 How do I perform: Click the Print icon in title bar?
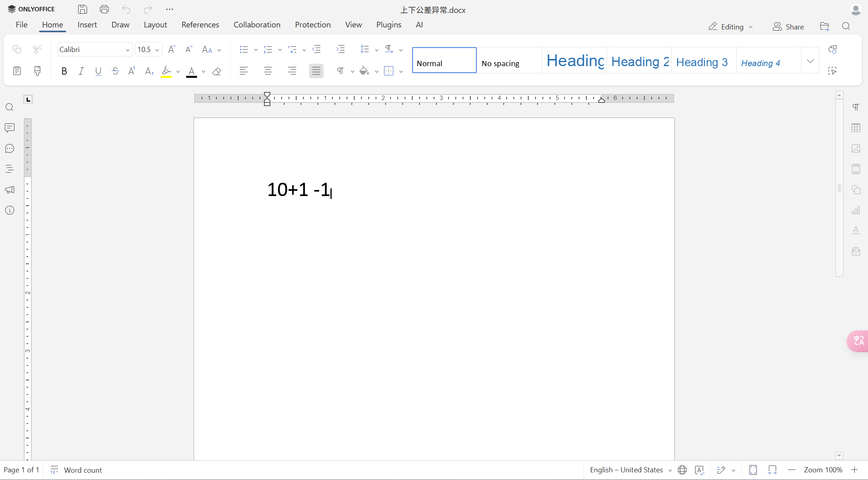[104, 9]
